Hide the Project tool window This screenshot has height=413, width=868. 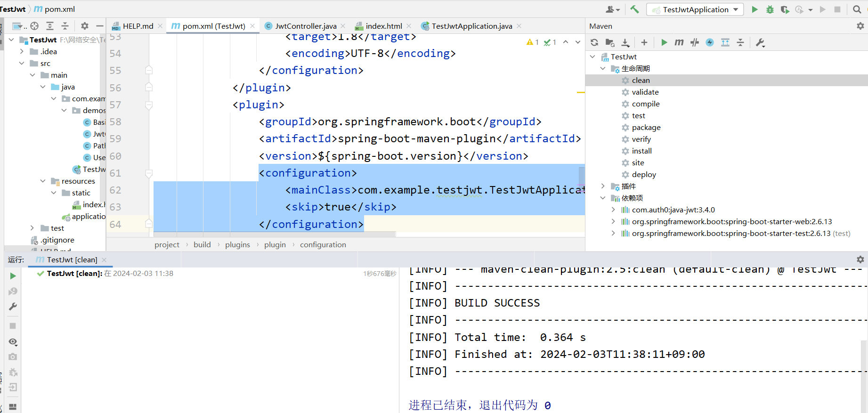click(x=100, y=26)
